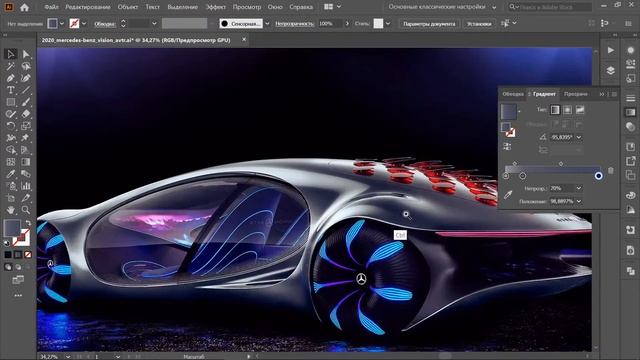Enable Draw Normal mode
640x360 pixels.
8,267
